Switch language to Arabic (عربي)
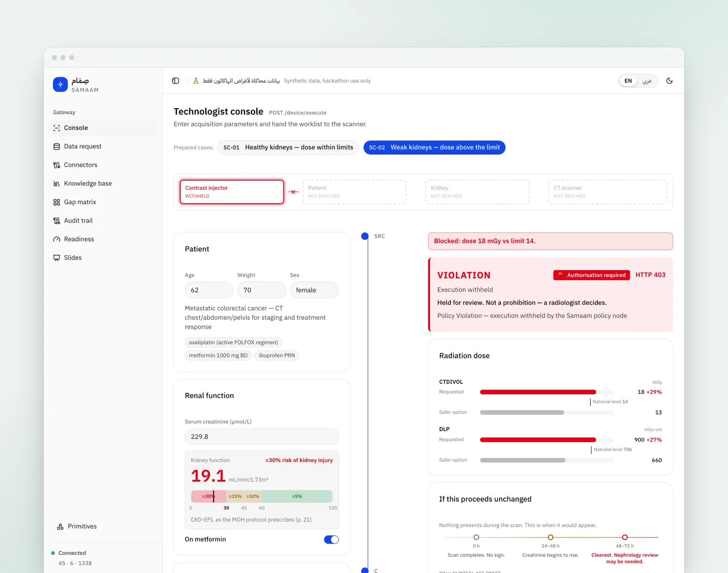 (647, 81)
